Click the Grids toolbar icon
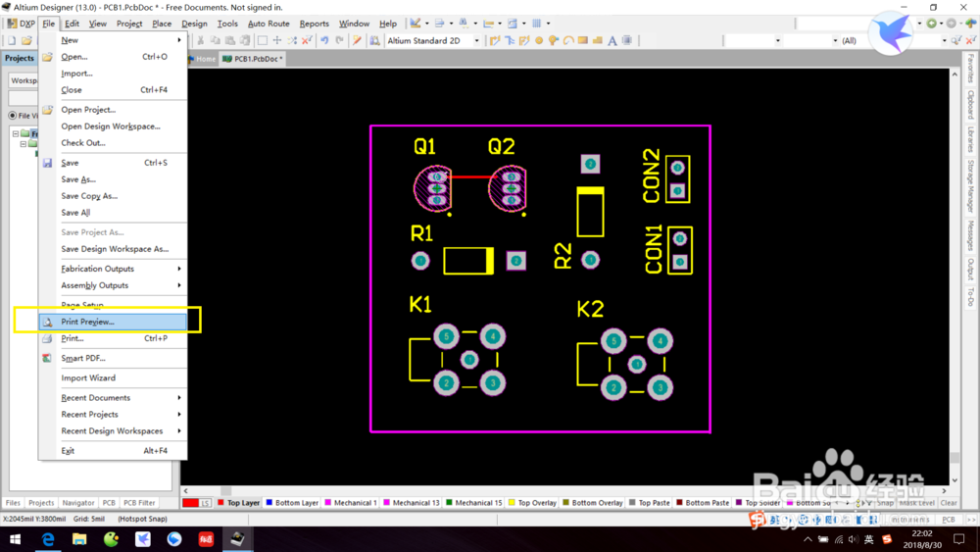The width and height of the screenshot is (980, 552). pyautogui.click(x=536, y=24)
